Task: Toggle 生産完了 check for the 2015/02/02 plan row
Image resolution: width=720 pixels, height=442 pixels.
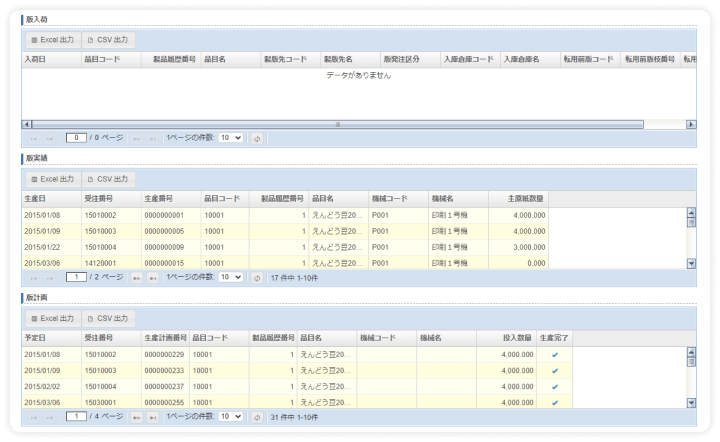Action: tap(554, 386)
